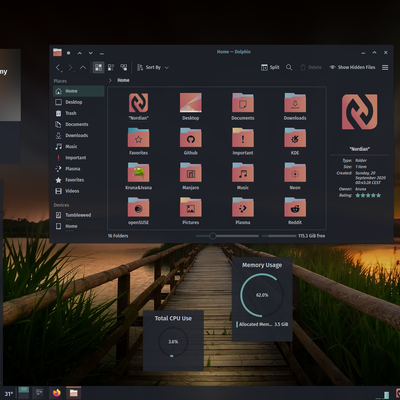The width and height of the screenshot is (400, 400).
Task: Open Trash in the Places panel
Action: tap(79, 113)
